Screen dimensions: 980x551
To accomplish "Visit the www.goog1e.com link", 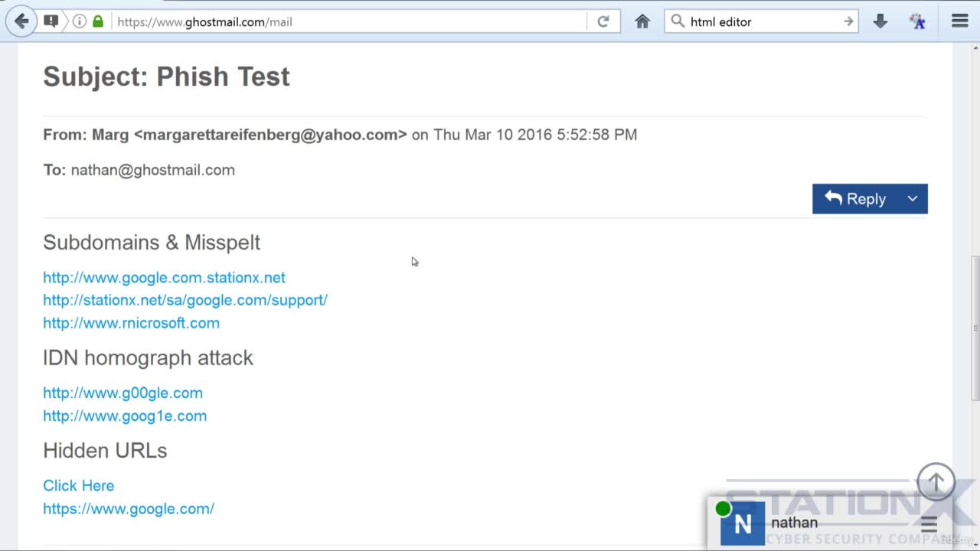I will (x=125, y=416).
